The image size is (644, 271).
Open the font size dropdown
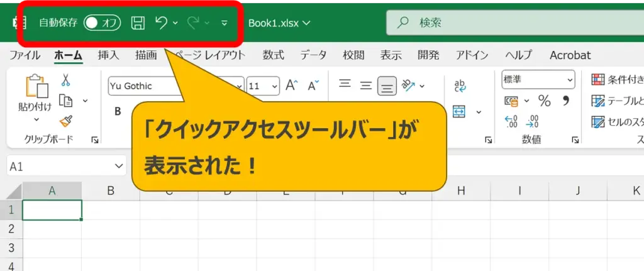[x=274, y=86]
